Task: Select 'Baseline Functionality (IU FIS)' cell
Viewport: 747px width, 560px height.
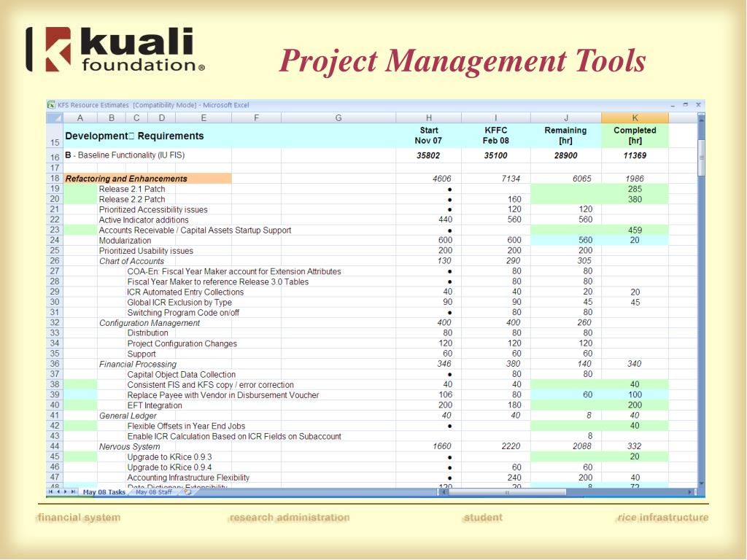Action: (125, 155)
